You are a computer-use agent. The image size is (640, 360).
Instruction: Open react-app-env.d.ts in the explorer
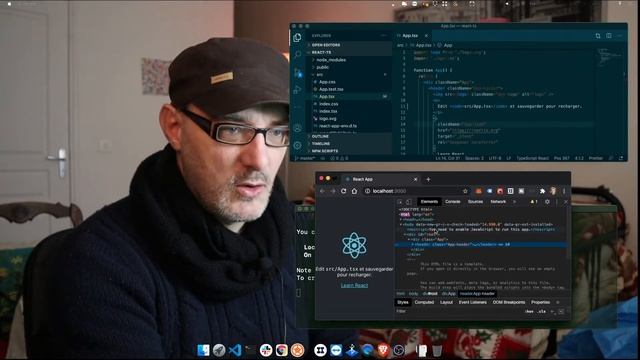pos(338,126)
